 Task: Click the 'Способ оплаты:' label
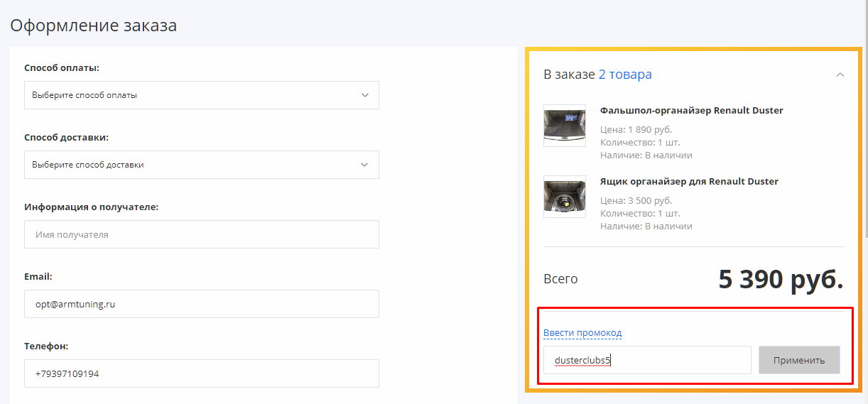[62, 68]
